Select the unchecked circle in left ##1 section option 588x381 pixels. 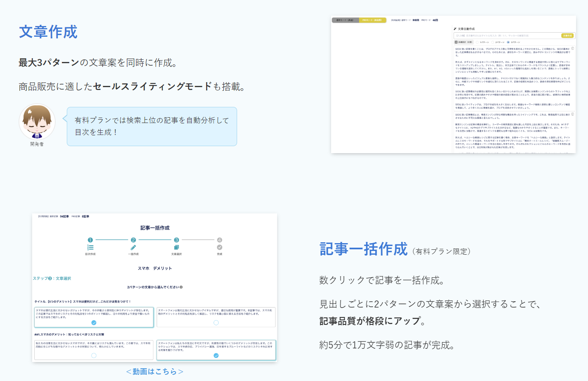94,355
